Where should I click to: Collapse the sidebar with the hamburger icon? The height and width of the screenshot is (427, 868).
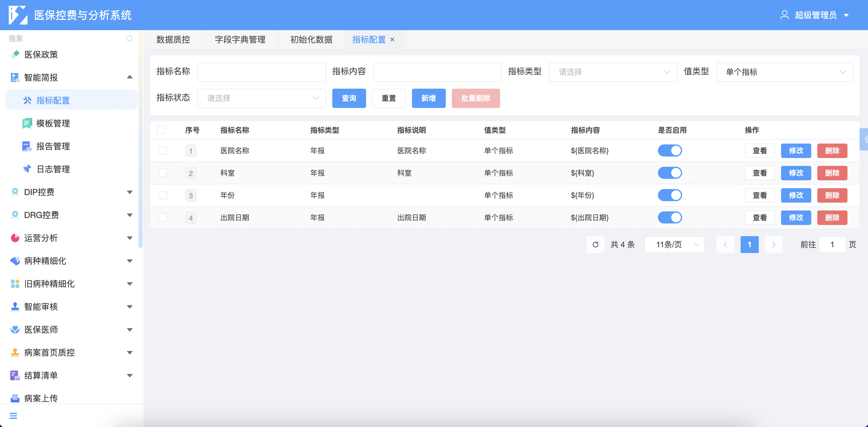point(14,416)
